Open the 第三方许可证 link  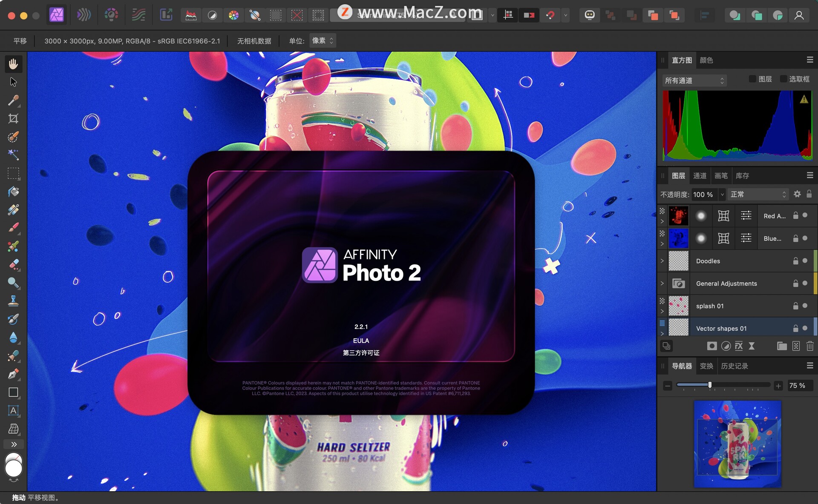click(361, 353)
